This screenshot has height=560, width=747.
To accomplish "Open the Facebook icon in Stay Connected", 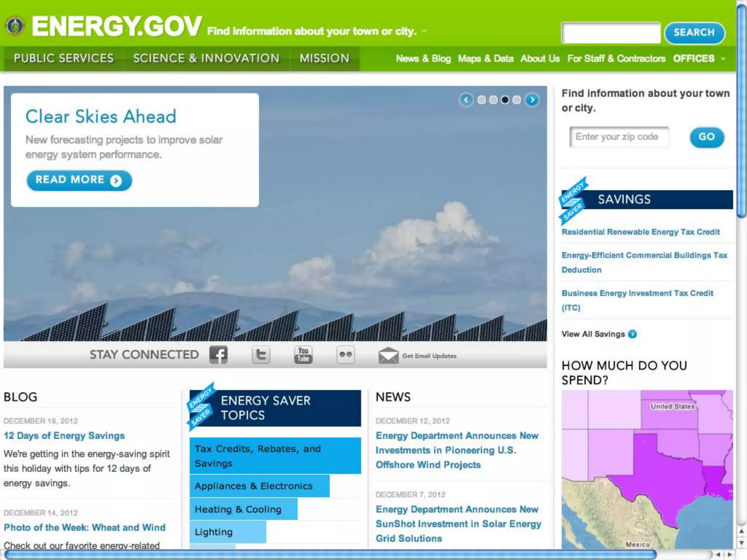I will pos(218,355).
